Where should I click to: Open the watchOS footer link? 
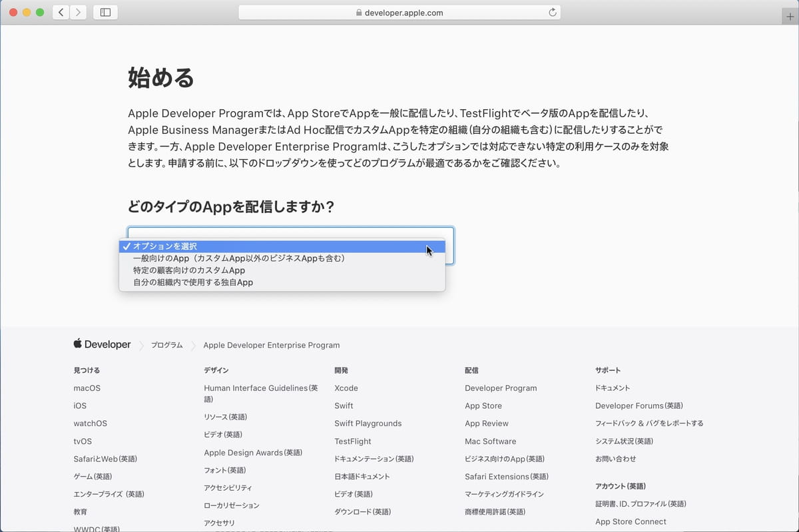click(x=91, y=423)
